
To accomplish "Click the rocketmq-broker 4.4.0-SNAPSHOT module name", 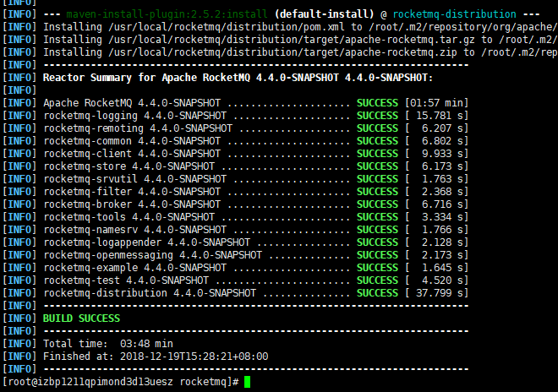I will (132, 204).
